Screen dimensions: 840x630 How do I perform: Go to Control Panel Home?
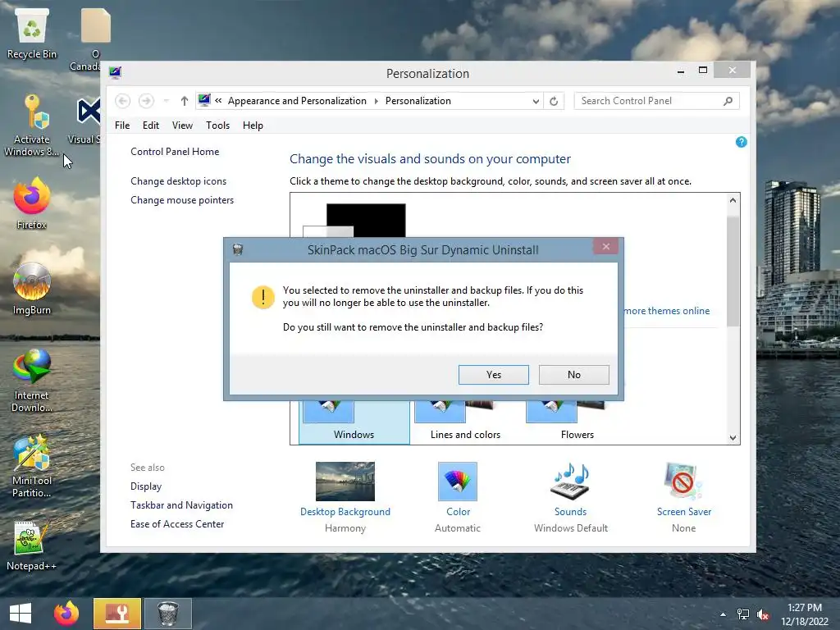coord(175,152)
